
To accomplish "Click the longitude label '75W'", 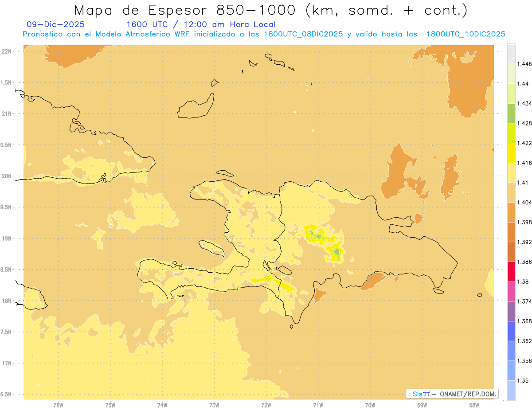I will 110,405.
